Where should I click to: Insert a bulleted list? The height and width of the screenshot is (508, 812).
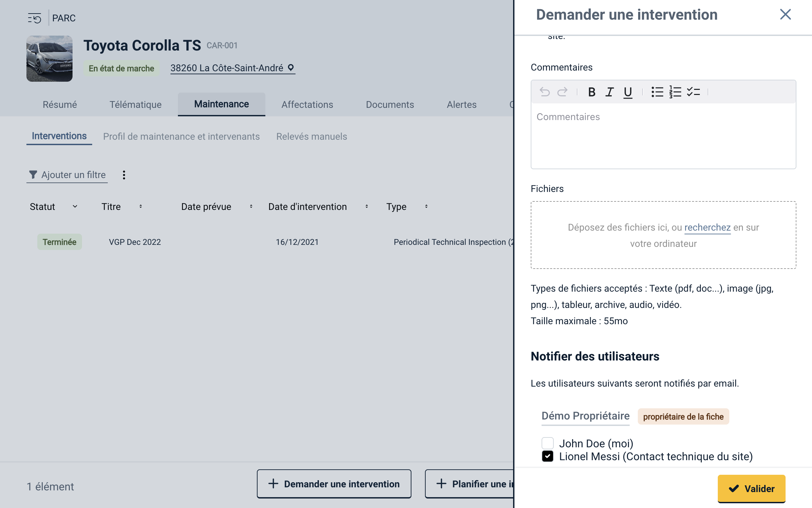[657, 92]
